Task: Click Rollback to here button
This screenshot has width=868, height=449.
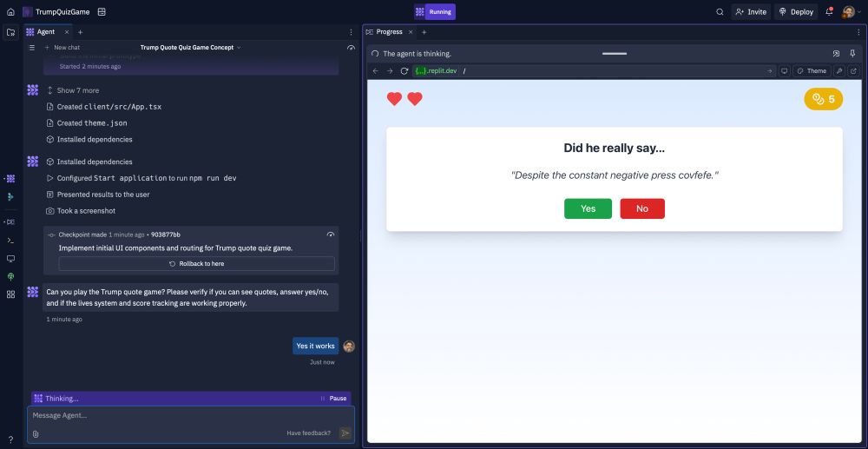Action: click(x=196, y=263)
